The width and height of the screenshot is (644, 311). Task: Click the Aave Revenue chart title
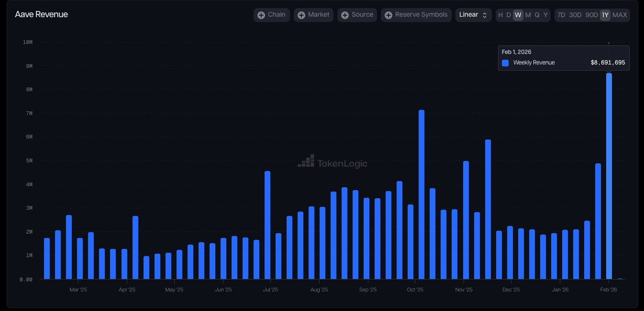click(x=42, y=14)
